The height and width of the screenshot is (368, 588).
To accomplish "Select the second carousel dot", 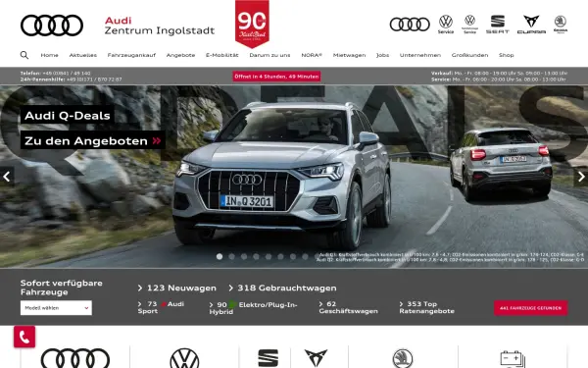I will tap(231, 256).
